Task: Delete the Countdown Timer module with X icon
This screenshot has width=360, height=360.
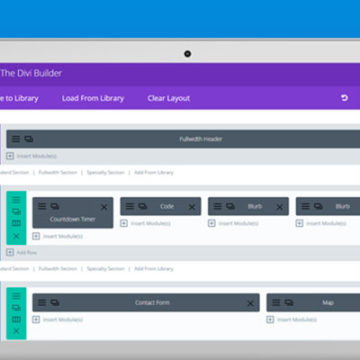Action: (x=104, y=207)
